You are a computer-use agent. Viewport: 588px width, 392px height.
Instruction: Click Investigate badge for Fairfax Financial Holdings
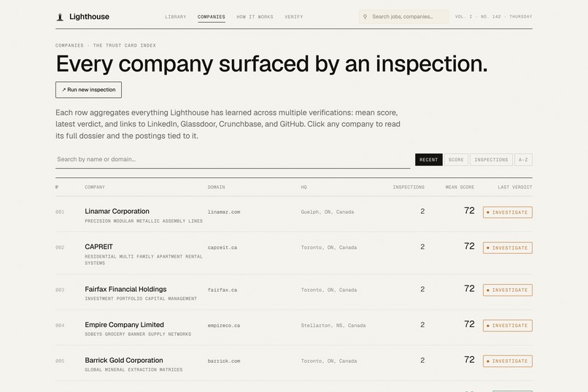pyautogui.click(x=508, y=290)
